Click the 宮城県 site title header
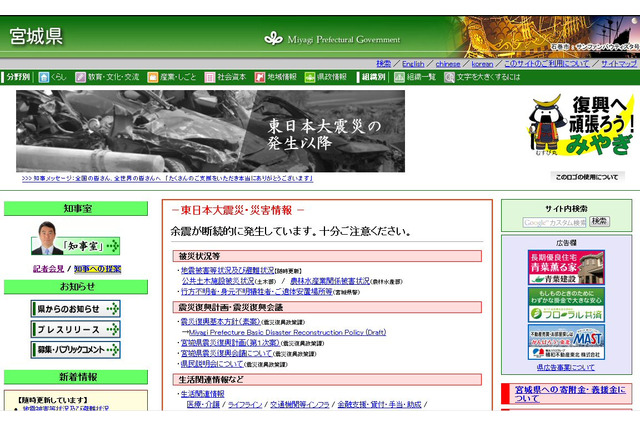This screenshot has height=426, width=640. (x=36, y=36)
